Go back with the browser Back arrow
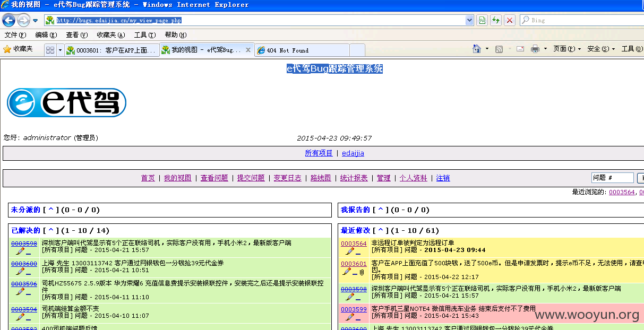 [8, 20]
